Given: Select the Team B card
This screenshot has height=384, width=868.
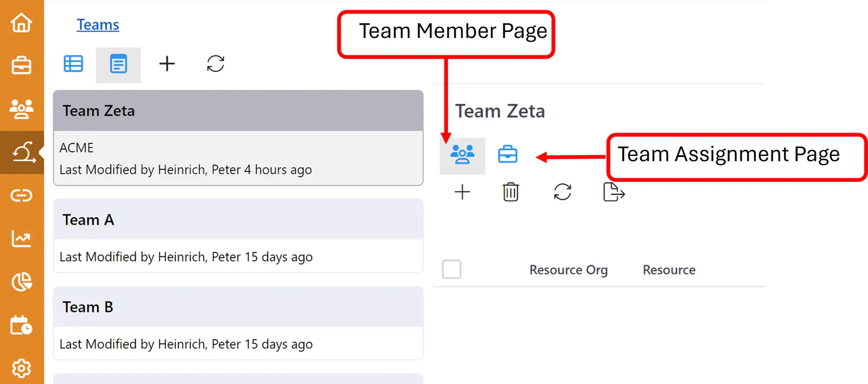Looking at the screenshot, I should click(238, 323).
